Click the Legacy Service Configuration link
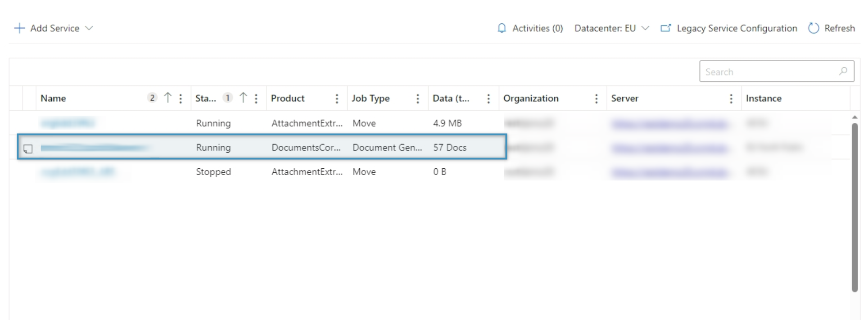Viewport: 868px width, 320px height. [x=737, y=28]
